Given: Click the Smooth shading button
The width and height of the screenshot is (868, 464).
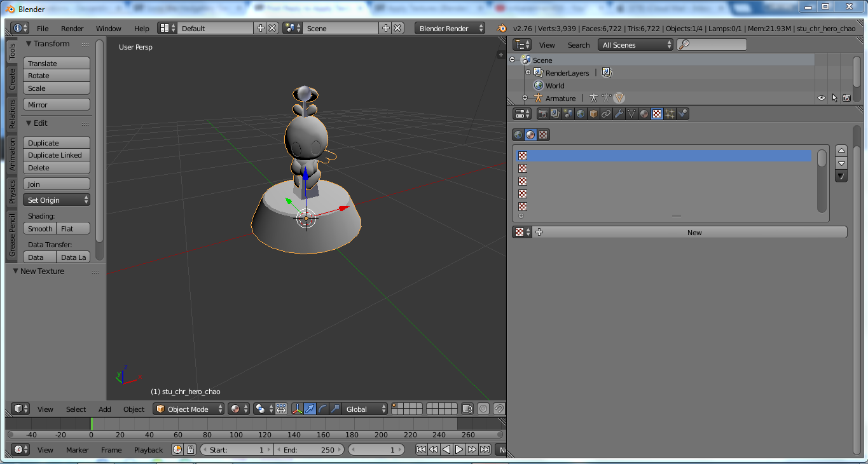Looking at the screenshot, I should coord(40,228).
